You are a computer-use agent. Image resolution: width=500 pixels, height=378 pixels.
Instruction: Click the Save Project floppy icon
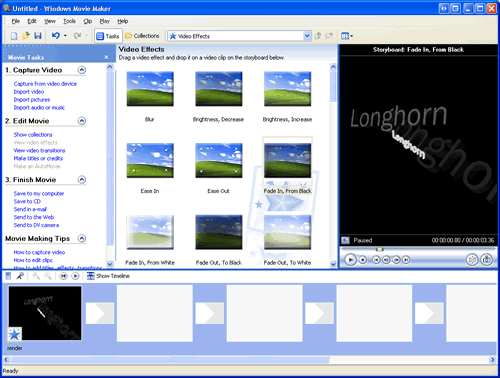coord(38,36)
